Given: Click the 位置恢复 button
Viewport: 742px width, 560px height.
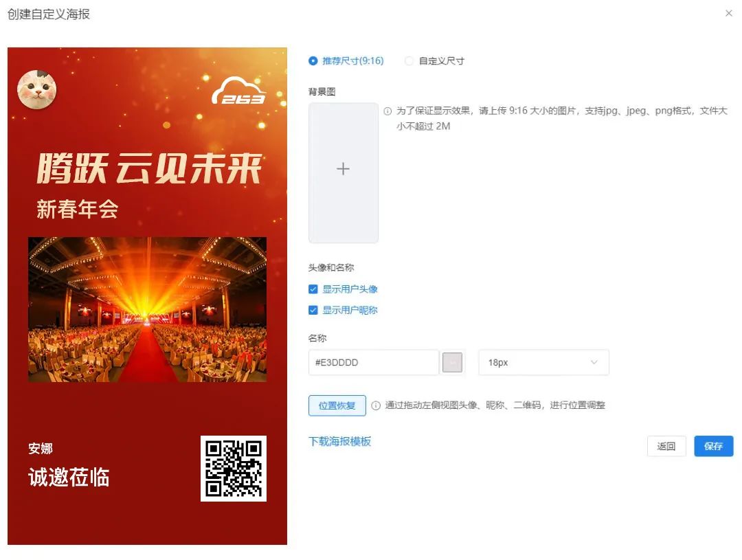Looking at the screenshot, I should (x=337, y=405).
